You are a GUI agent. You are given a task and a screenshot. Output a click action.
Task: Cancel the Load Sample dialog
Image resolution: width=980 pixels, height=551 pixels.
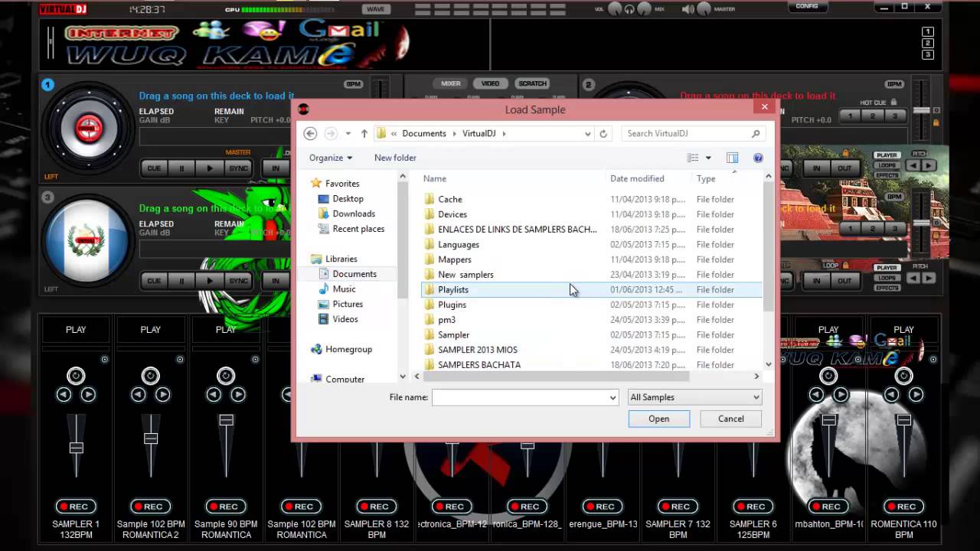pyautogui.click(x=731, y=419)
